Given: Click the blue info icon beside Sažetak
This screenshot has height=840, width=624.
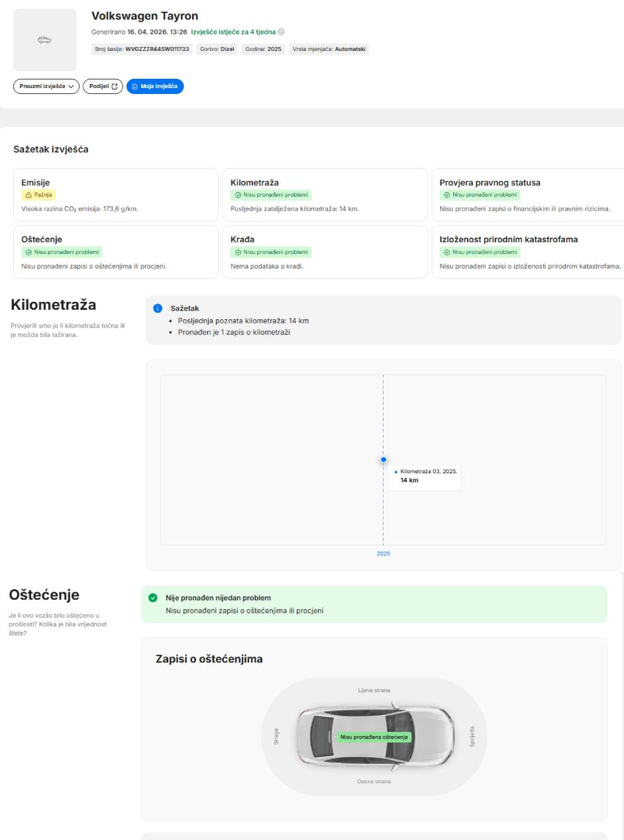Looking at the screenshot, I should pyautogui.click(x=157, y=308).
